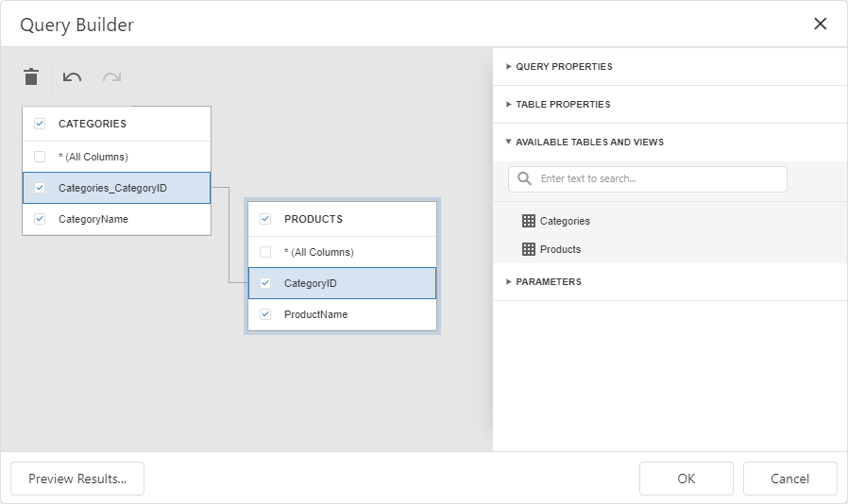Focus the table search text field
848x504 pixels.
[x=658, y=178]
